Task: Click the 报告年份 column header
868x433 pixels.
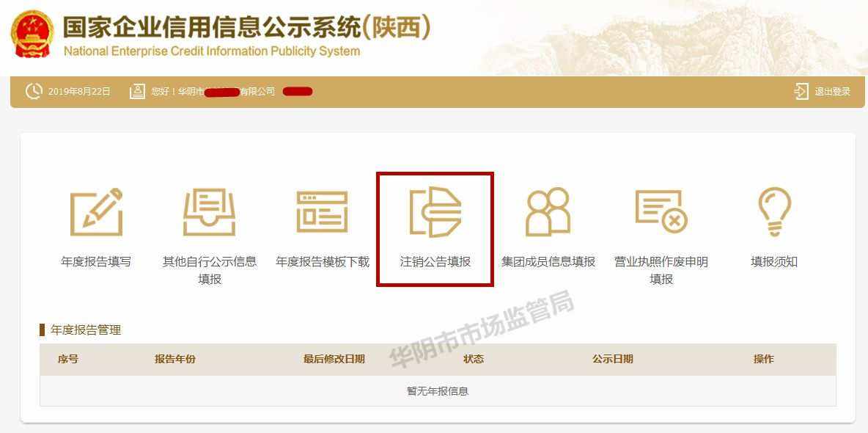Action: click(x=175, y=360)
